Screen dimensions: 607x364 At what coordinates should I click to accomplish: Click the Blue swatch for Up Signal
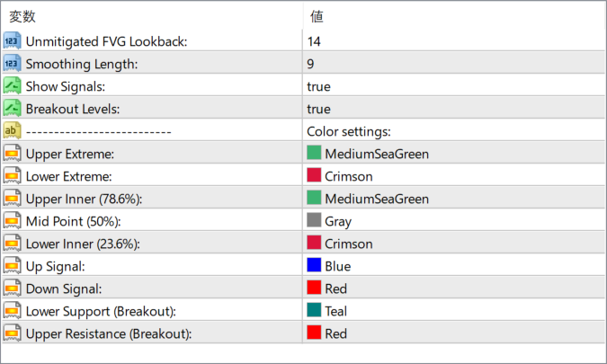tap(314, 265)
